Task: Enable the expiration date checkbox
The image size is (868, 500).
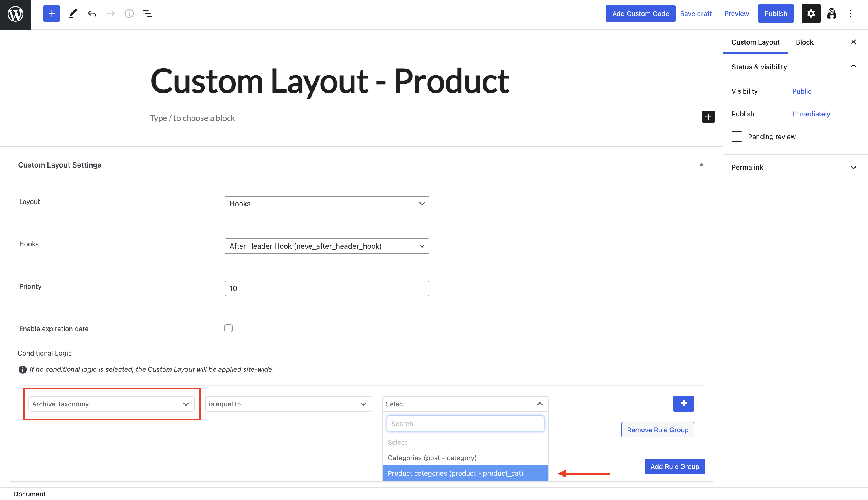Action: 228,328
